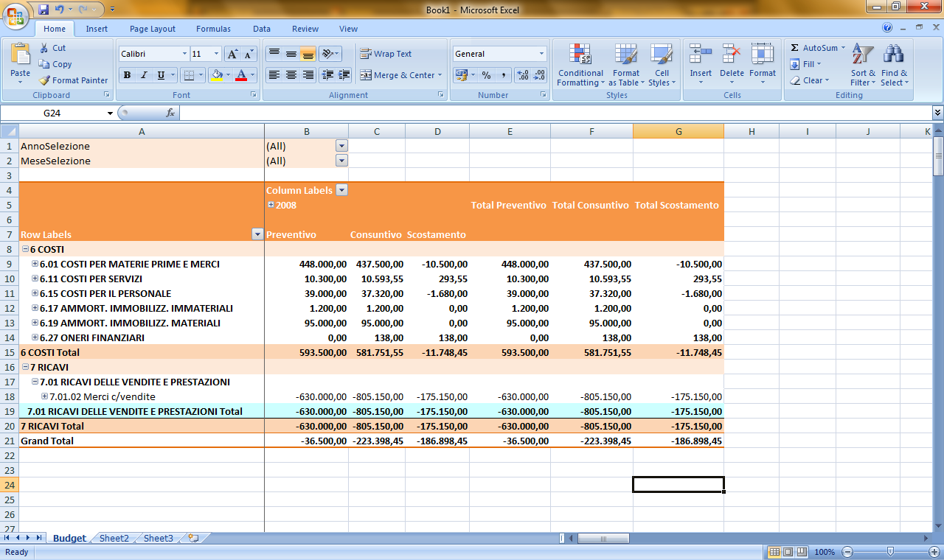This screenshot has height=560, width=944.
Task: Set Align Text Right
Action: coord(308,75)
